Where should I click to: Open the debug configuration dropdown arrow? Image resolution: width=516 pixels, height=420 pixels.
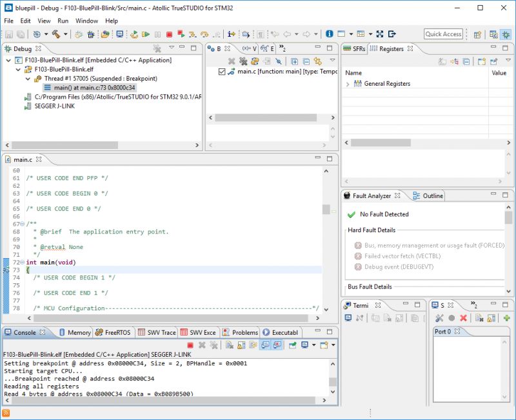tap(46, 34)
